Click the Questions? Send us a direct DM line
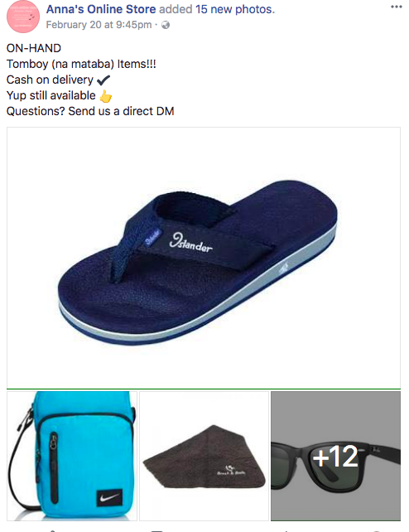This screenshot has width=409, height=532. [x=90, y=111]
